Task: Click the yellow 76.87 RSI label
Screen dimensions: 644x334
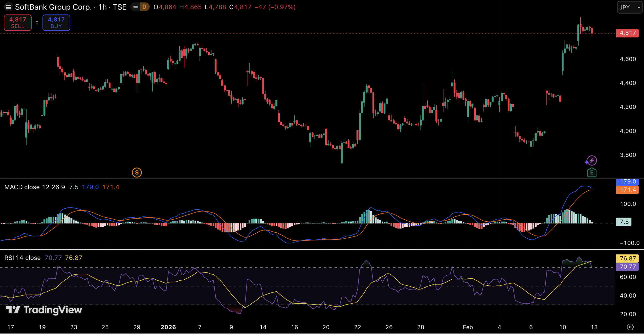Action: coord(627,258)
